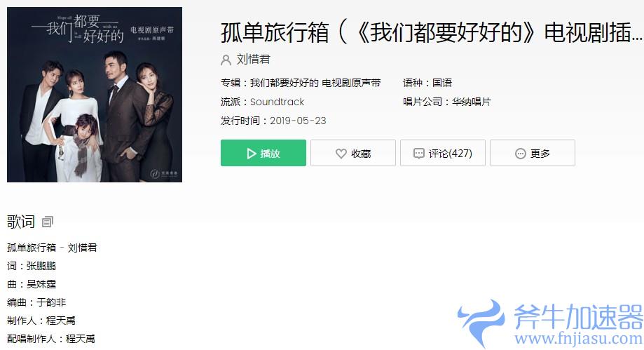Select the Soundtrack genre label
Screen dimensions: 644x350
pos(278,102)
